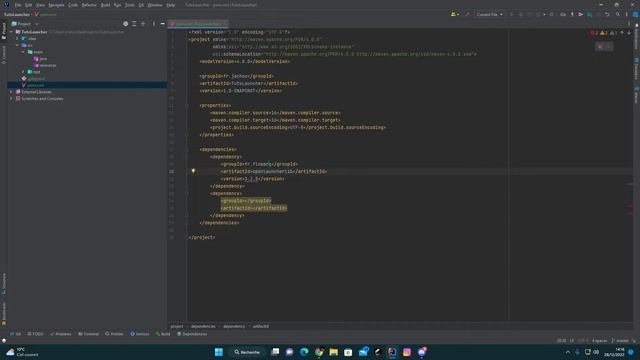Image resolution: width=640 pixels, height=360 pixels.
Task: Click the Search Everywhere magnifier icon
Action: [x=618, y=14]
